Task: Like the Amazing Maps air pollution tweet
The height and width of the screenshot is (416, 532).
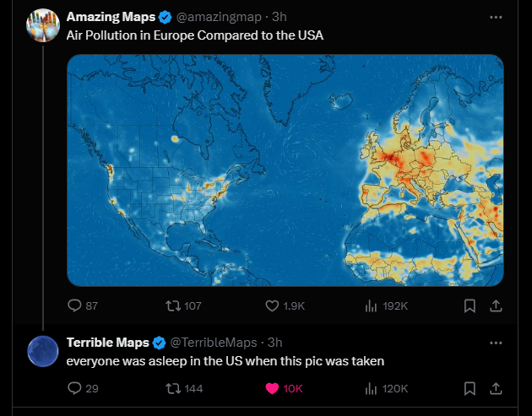Action: [272, 305]
